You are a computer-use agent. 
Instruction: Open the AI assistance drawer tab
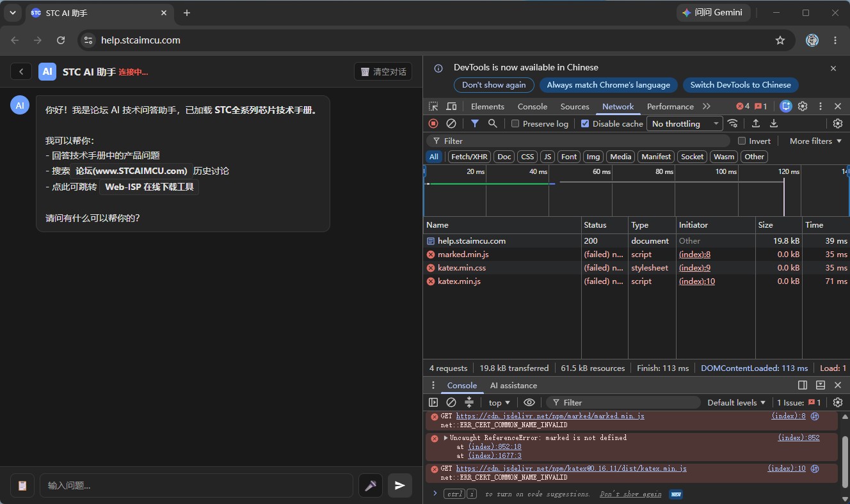pyautogui.click(x=513, y=385)
